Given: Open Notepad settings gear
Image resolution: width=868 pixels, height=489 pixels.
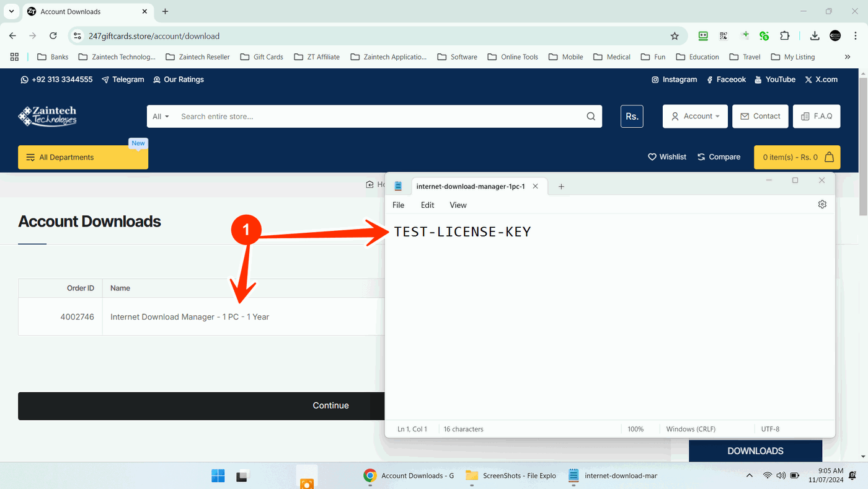Looking at the screenshot, I should pyautogui.click(x=822, y=204).
